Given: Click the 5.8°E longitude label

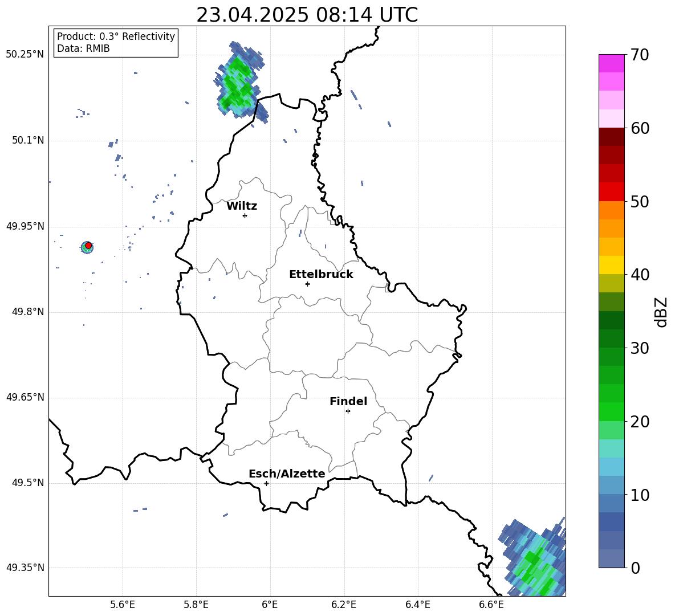Looking at the screenshot, I should pos(196,605).
